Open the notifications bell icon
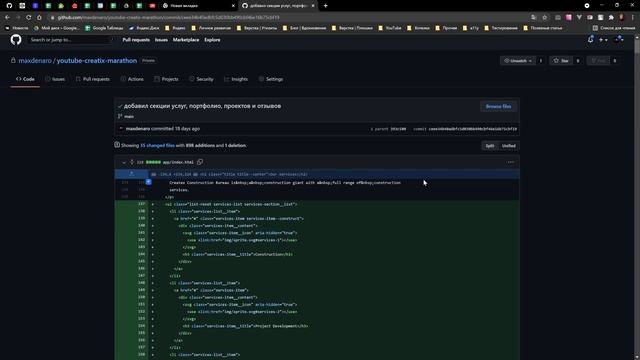The width and height of the screenshot is (640, 360). [x=590, y=40]
